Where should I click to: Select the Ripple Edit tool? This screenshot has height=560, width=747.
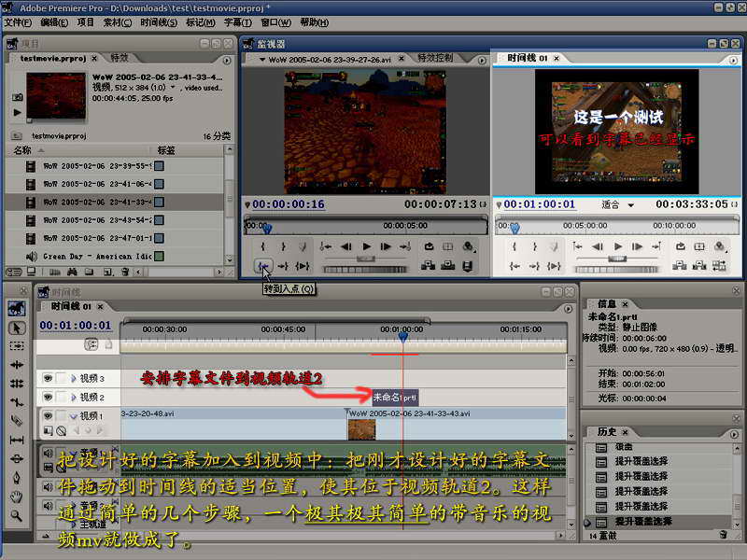coord(17,365)
